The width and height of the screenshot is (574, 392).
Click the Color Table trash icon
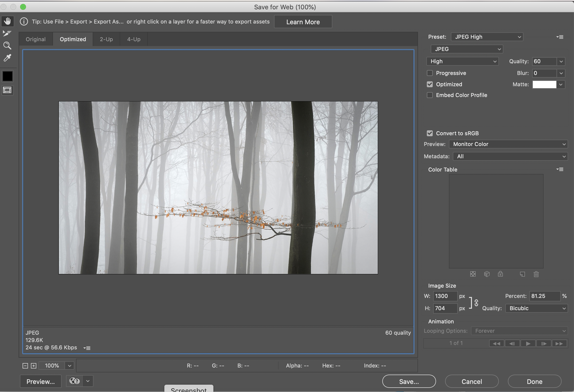coord(536,274)
